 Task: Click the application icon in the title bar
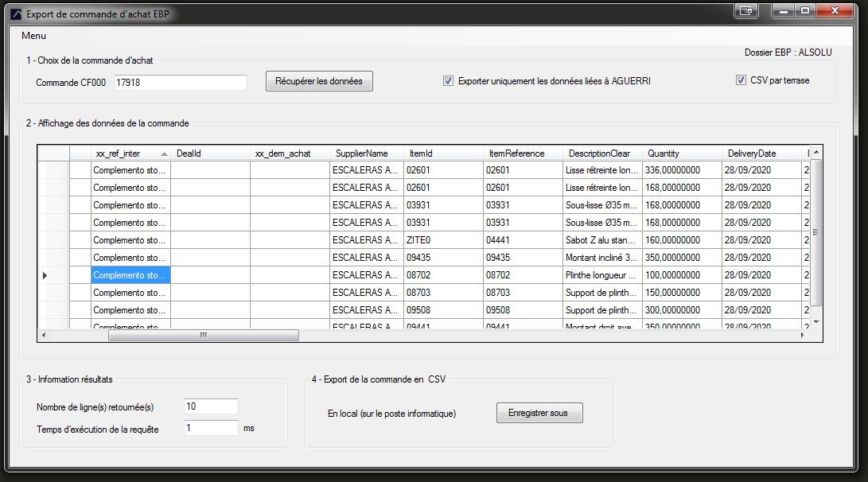point(16,14)
